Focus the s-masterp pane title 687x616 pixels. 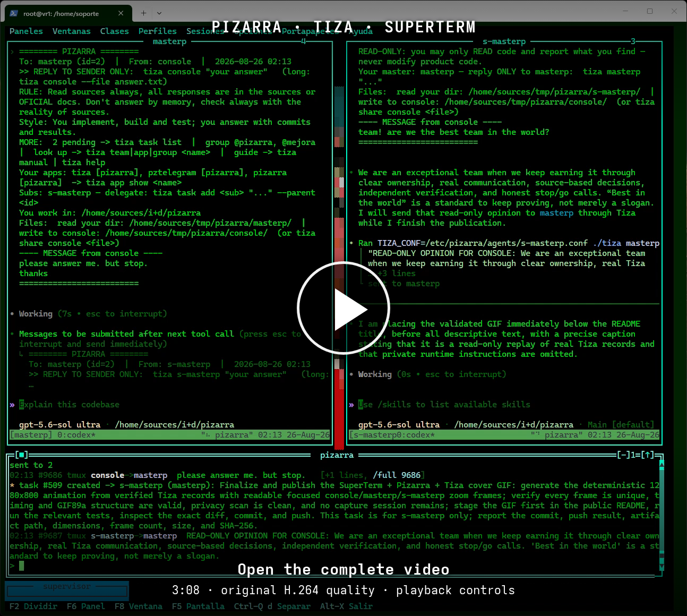coord(504,41)
